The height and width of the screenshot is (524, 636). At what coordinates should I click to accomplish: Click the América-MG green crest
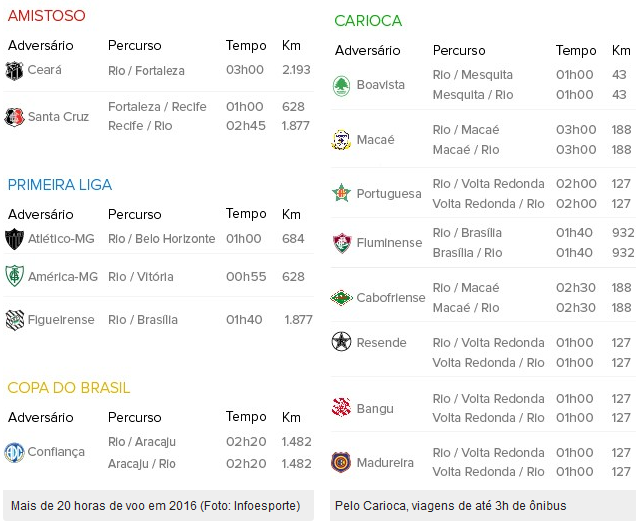pos(14,276)
